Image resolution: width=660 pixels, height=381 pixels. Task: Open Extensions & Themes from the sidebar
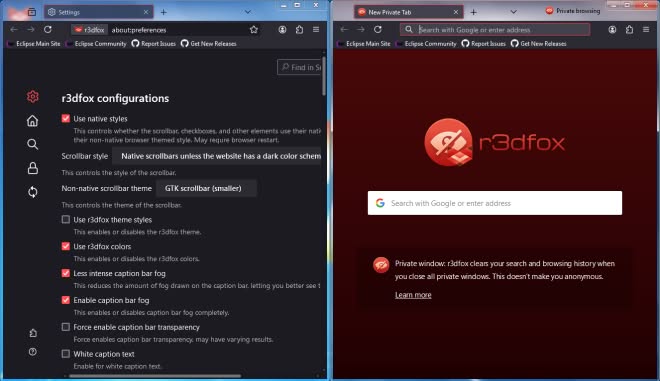tap(33, 333)
